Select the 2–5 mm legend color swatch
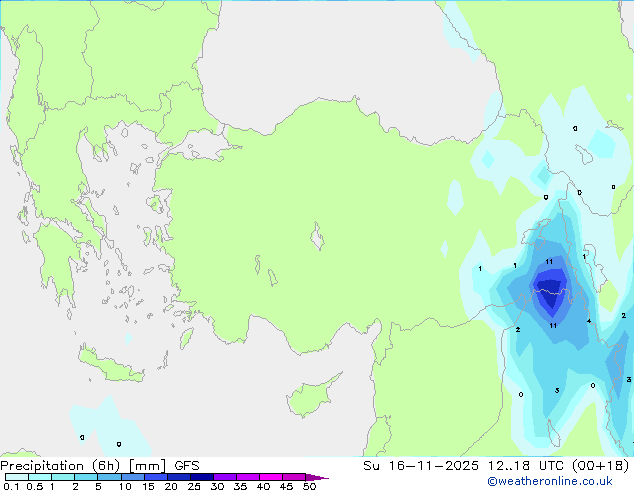634x490 pixels. [86, 477]
